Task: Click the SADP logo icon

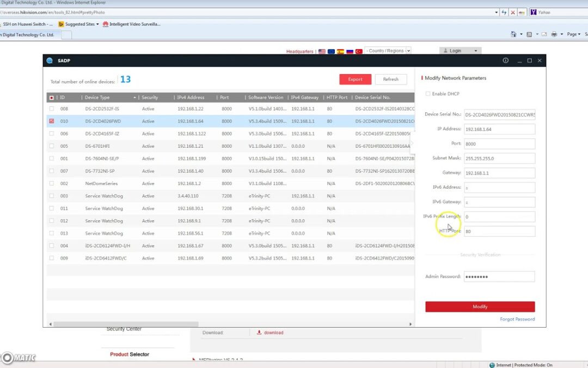Action: (50, 61)
